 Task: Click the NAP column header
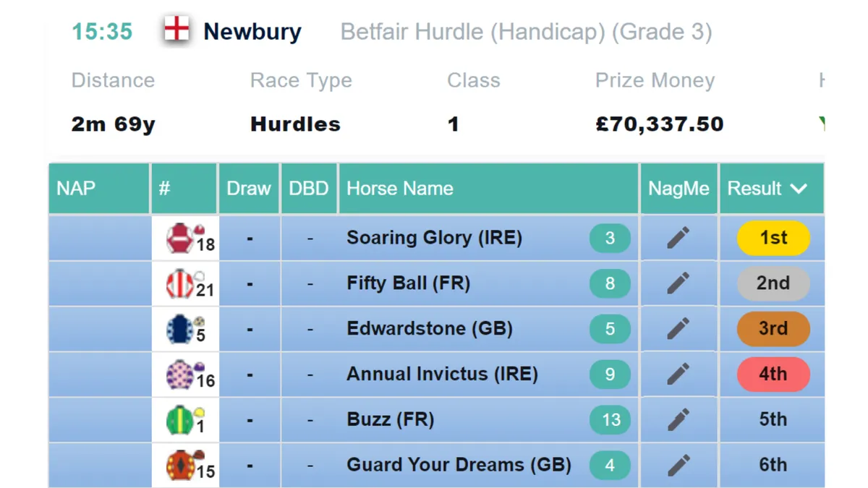pos(76,189)
